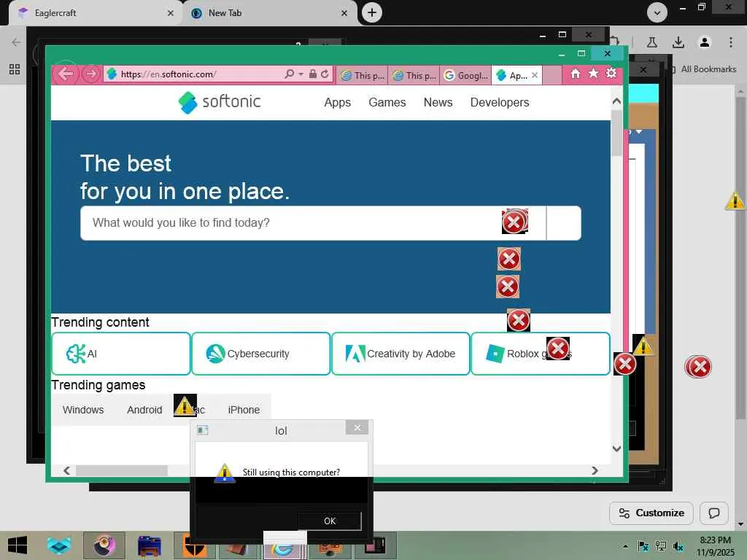Open Creativity by Adobe card
This screenshot has height=560, width=747.
[x=400, y=354]
